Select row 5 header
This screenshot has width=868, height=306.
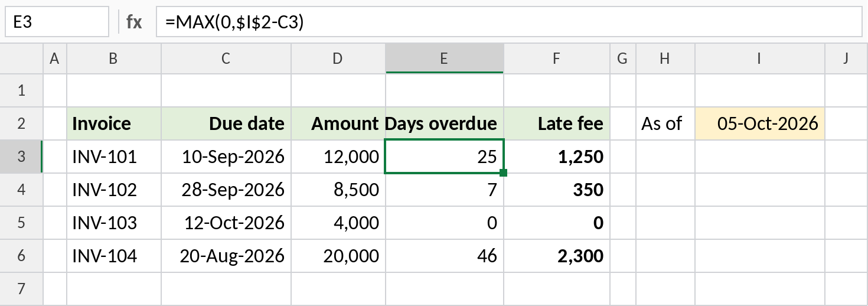click(22, 223)
